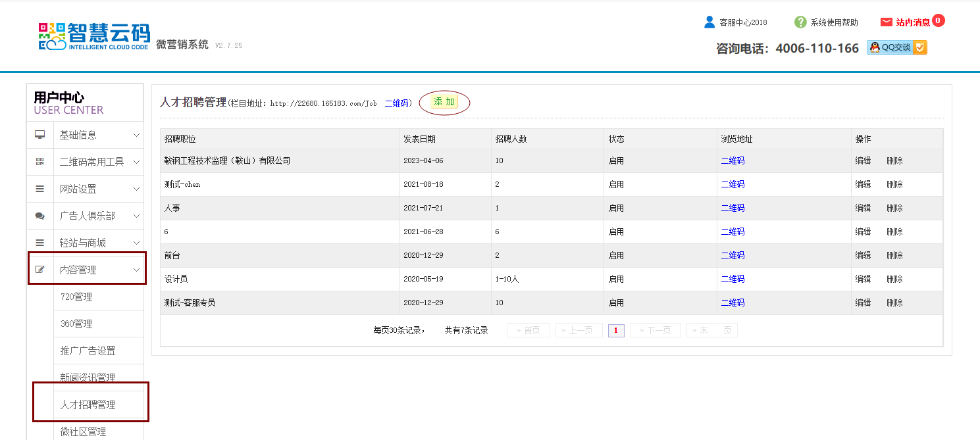The width and height of the screenshot is (980, 440).
Task: Click 编辑 for the 设计员 row
Action: [863, 279]
